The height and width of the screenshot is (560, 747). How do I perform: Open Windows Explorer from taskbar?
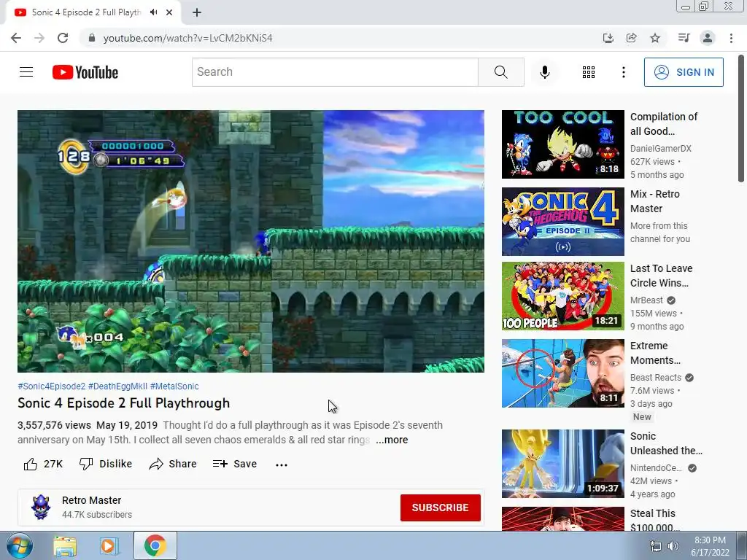pos(65,545)
